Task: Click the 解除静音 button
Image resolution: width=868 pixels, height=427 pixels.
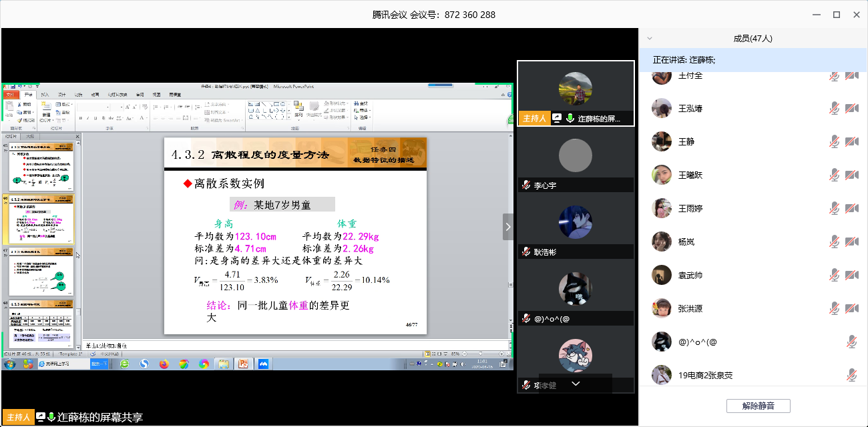Action: 758,406
